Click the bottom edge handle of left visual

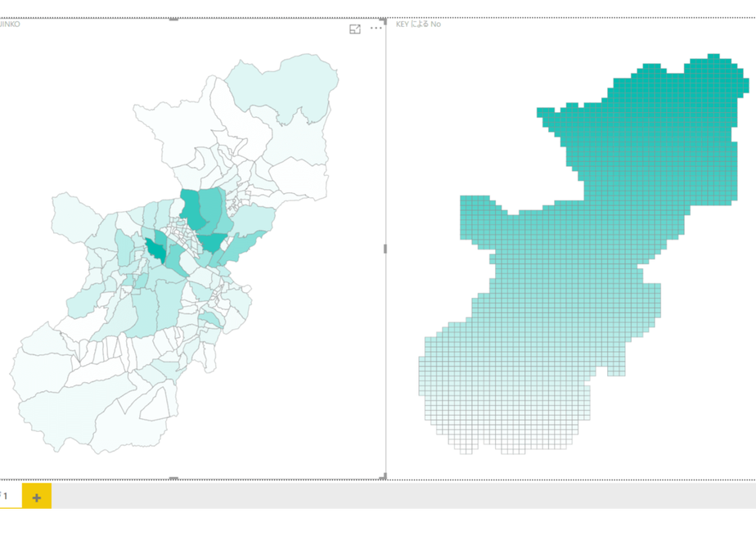[x=174, y=479]
